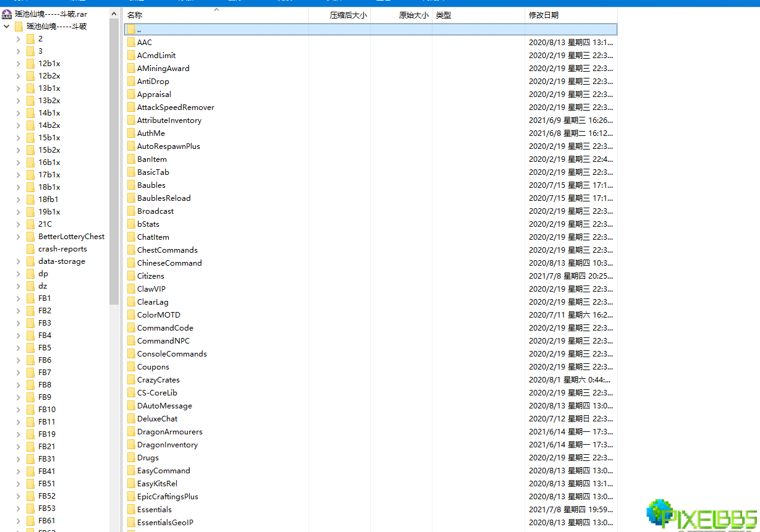Select the ConsoleCommands row name

click(x=172, y=353)
